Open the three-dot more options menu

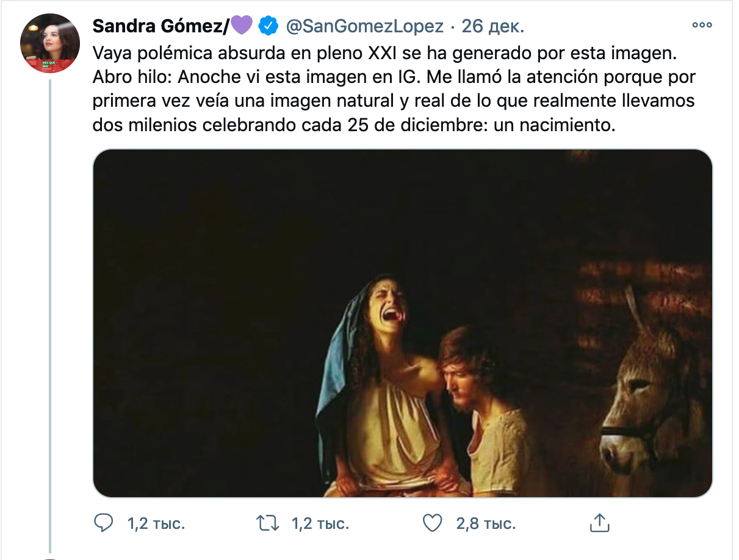point(702,26)
